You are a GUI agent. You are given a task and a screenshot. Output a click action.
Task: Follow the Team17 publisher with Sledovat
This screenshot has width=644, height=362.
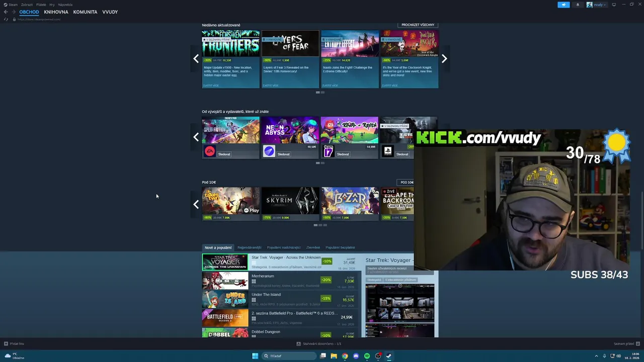pos(343,154)
